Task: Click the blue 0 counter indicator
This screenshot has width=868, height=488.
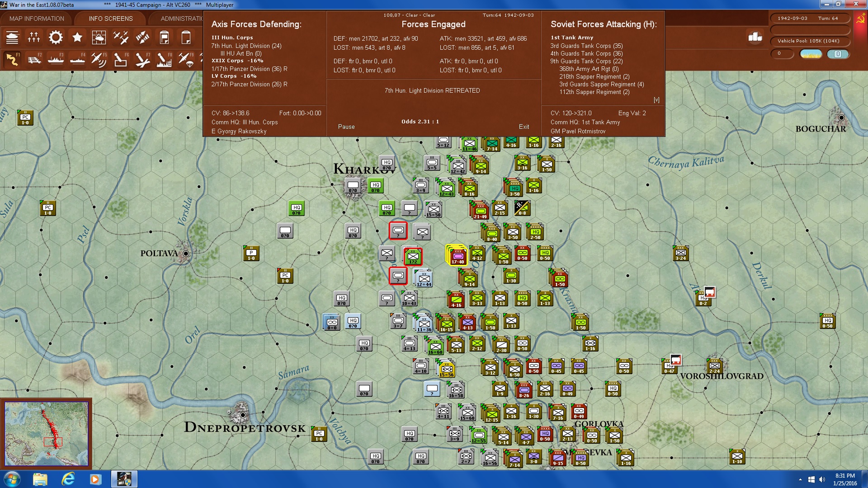Action: (x=838, y=54)
